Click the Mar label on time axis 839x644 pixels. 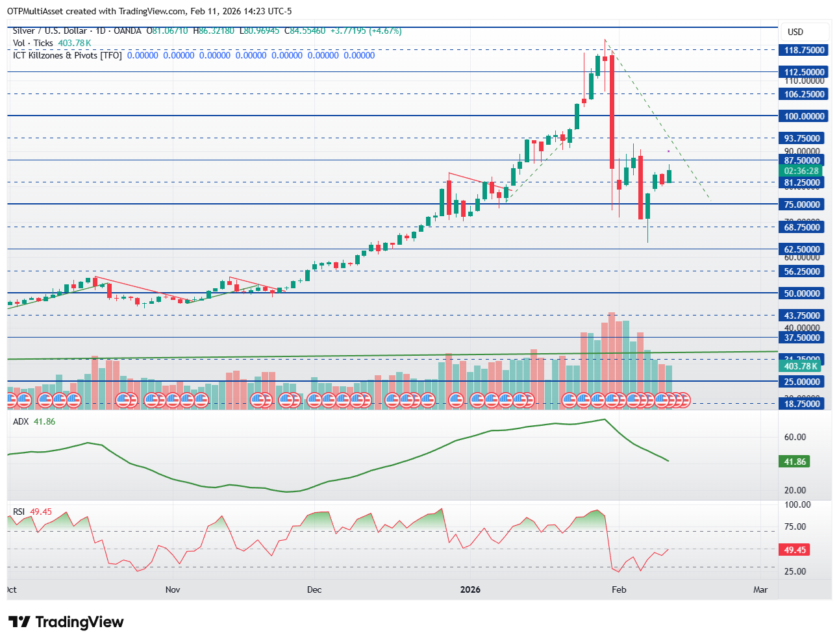(760, 589)
